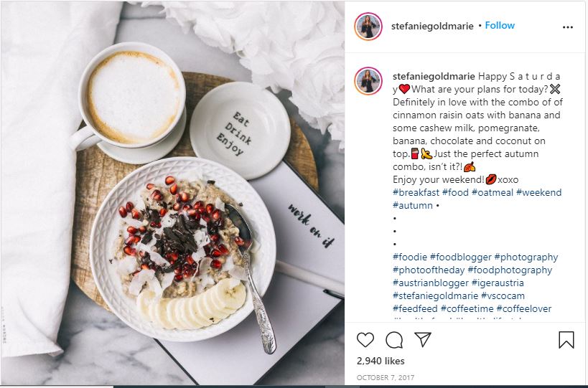The image size is (588, 388).
Task: Open the three-dot more options menu
Action: [568, 27]
